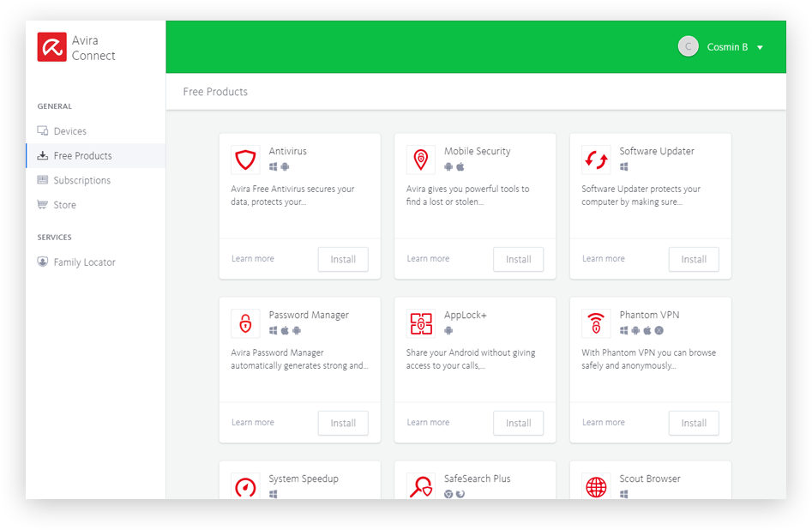Click the SafeSearch Plus magnifier icon
This screenshot has height=530, width=812.
click(x=421, y=486)
